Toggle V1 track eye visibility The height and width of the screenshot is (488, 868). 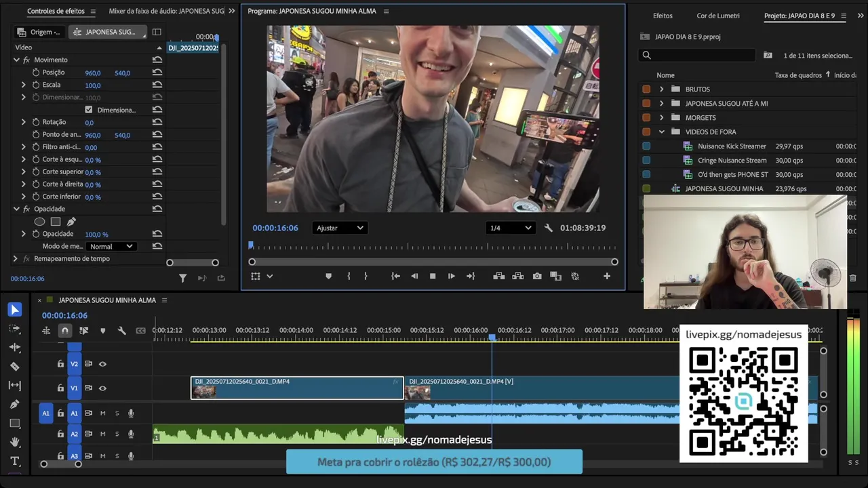pyautogui.click(x=102, y=388)
